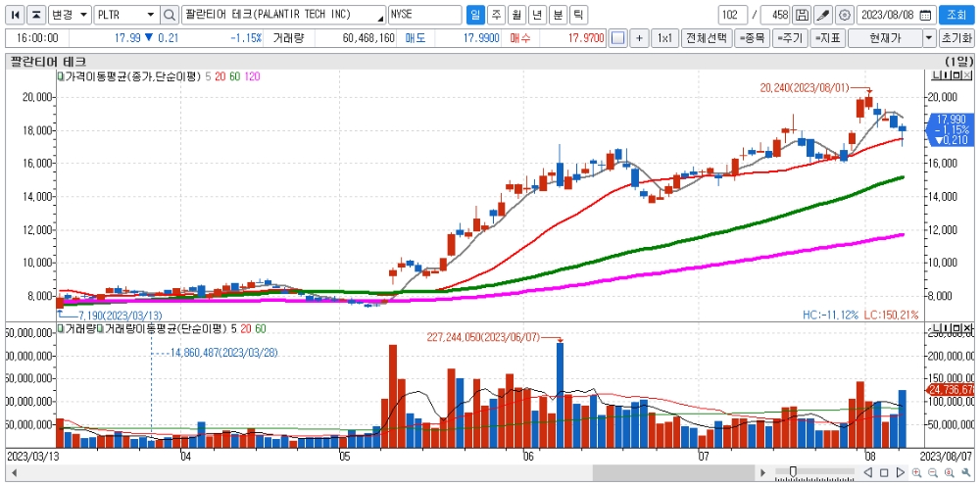Viewport: 980px width, 487px height.
Task: Add a chart with the plus button
Action: 639,38
